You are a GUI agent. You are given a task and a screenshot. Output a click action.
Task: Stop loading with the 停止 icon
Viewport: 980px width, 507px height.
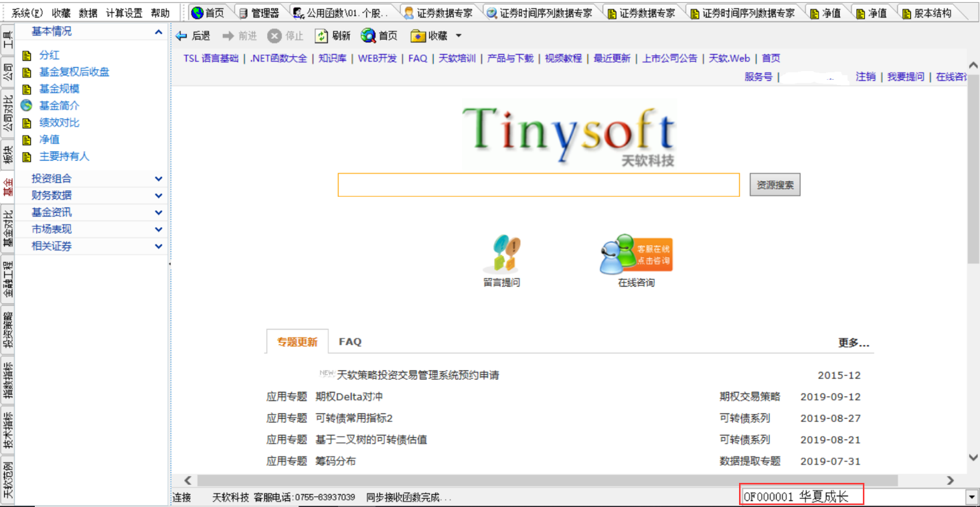point(274,36)
